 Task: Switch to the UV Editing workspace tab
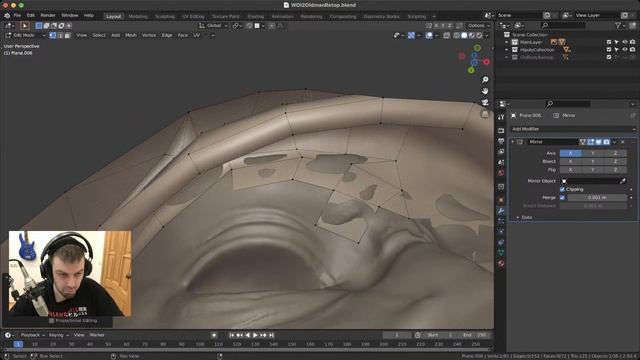click(x=193, y=17)
